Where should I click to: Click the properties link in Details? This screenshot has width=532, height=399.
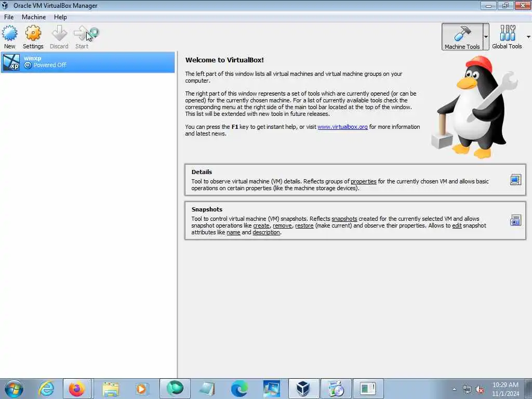[x=363, y=181]
